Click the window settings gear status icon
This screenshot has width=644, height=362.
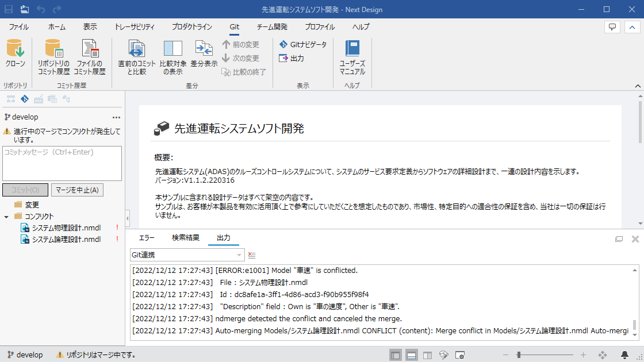coord(460,356)
